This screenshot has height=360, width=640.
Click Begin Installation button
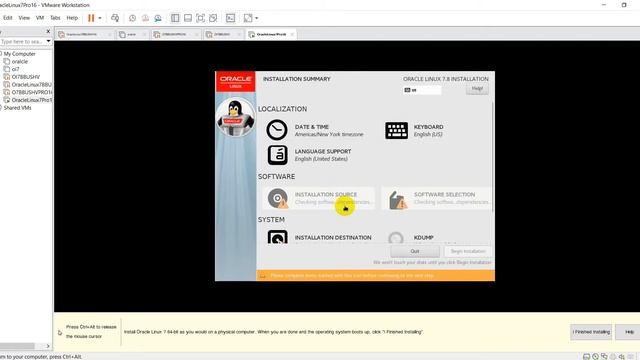(468, 251)
